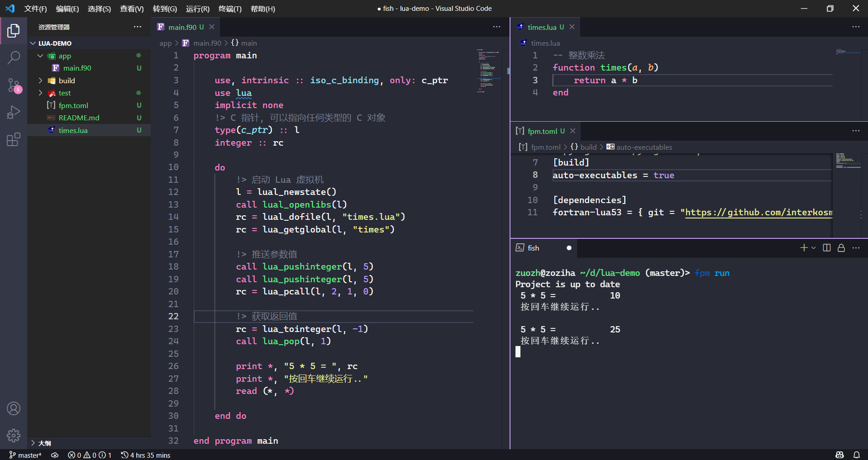868x460 pixels.
Task: Click the master* git branch indicator
Action: (25, 455)
